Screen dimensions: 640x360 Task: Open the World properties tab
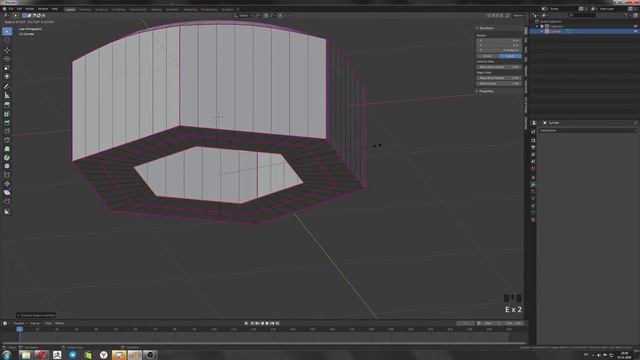pos(533,169)
